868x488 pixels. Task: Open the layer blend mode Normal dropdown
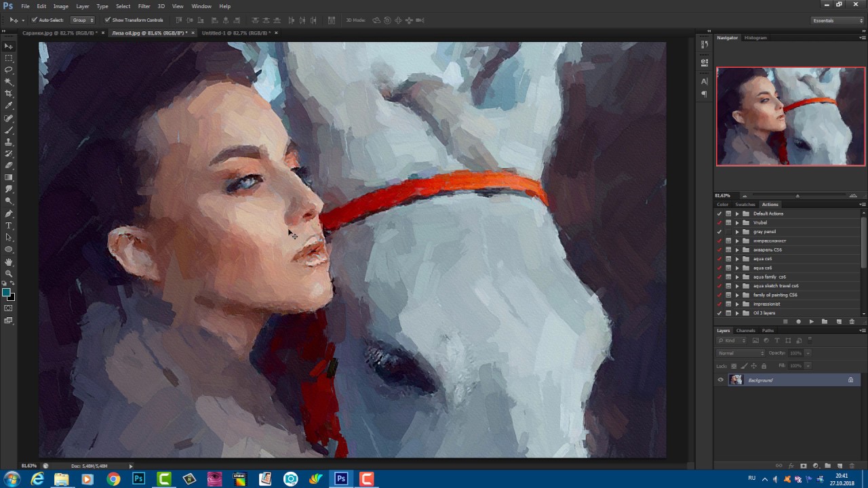pos(741,353)
